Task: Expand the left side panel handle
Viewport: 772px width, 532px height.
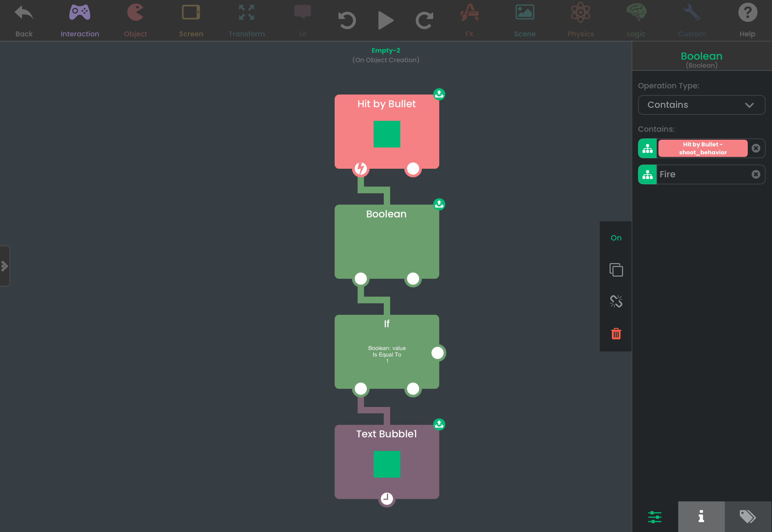Action: 5,266
